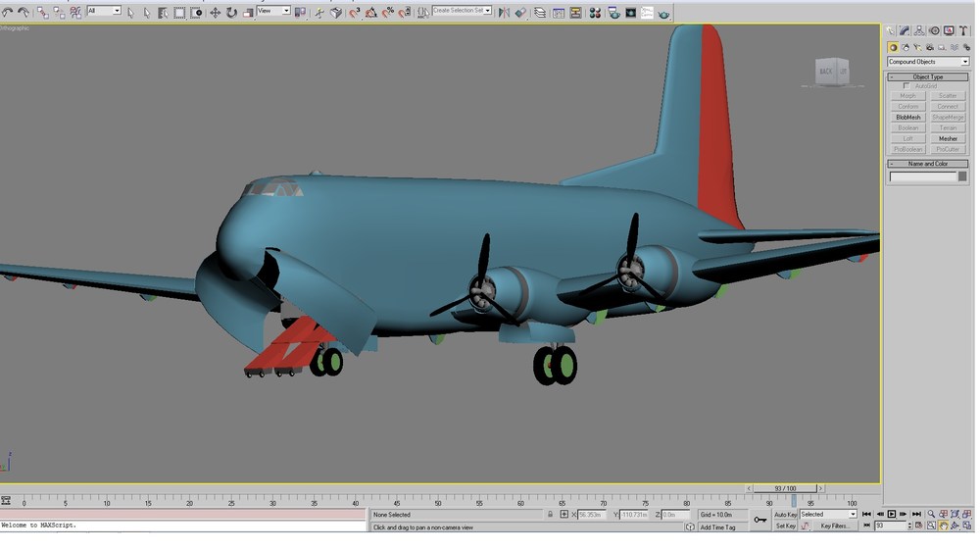Open the Modify panel tab
Image resolution: width=980 pixels, height=551 pixels.
pyautogui.click(x=905, y=30)
